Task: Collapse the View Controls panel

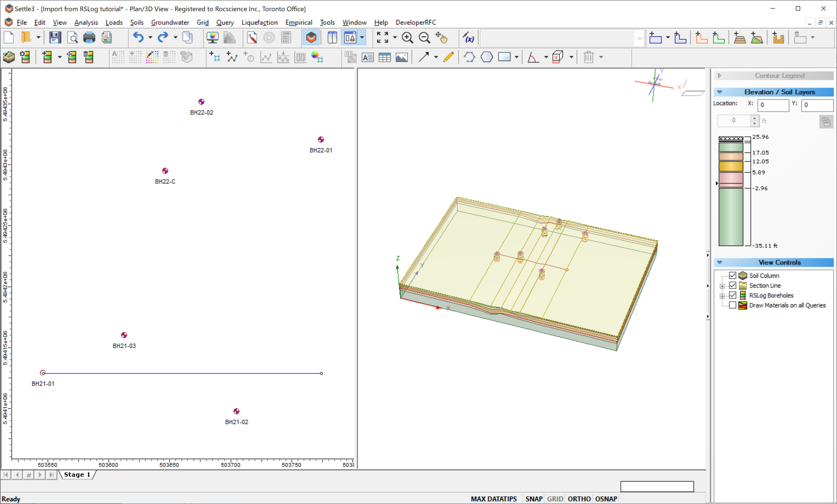Action: point(719,262)
